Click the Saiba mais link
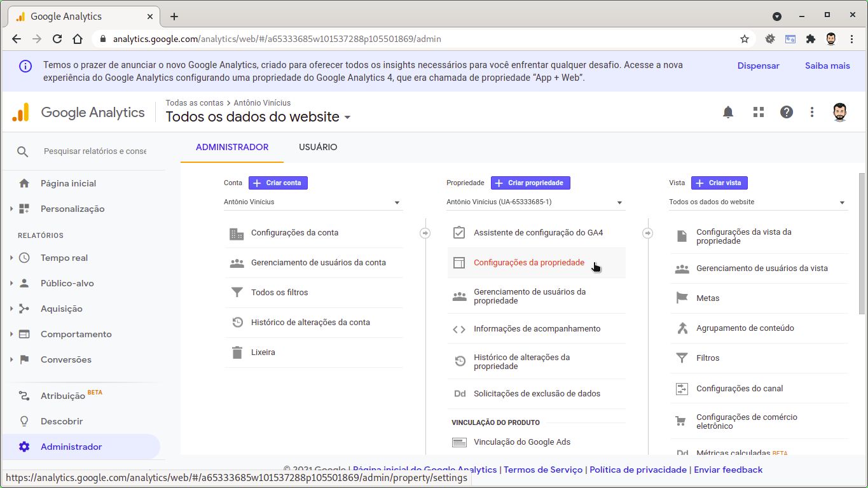The width and height of the screenshot is (868, 488). (x=827, y=66)
